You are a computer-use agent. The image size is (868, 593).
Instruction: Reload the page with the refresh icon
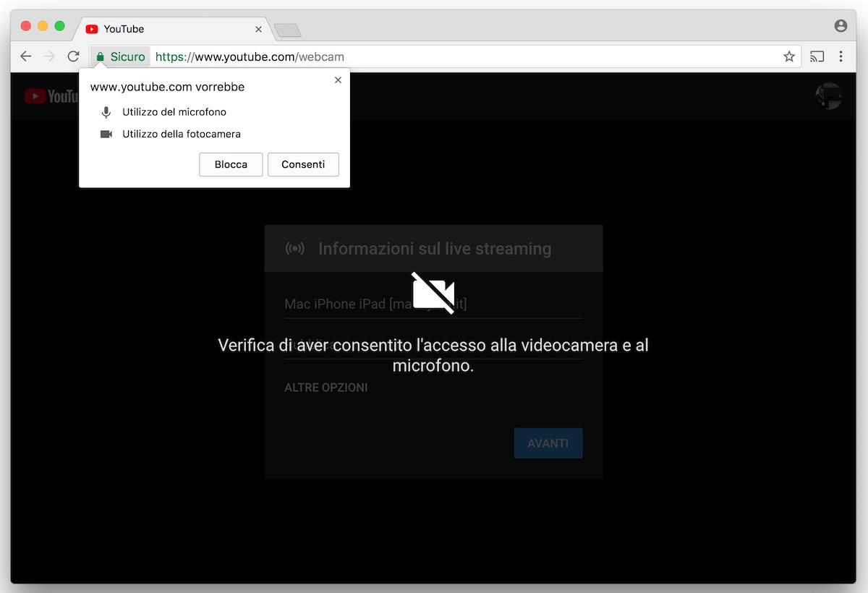click(73, 56)
